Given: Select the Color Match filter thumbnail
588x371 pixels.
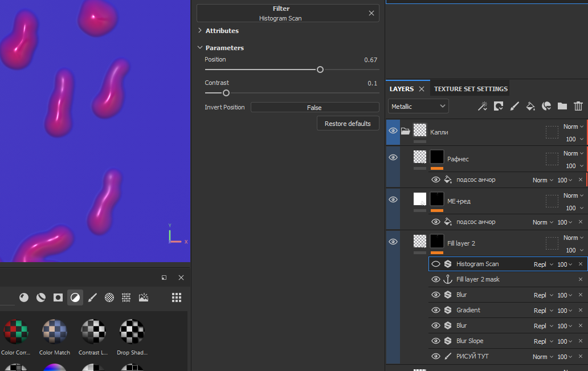Looking at the screenshot, I should click(x=55, y=331).
